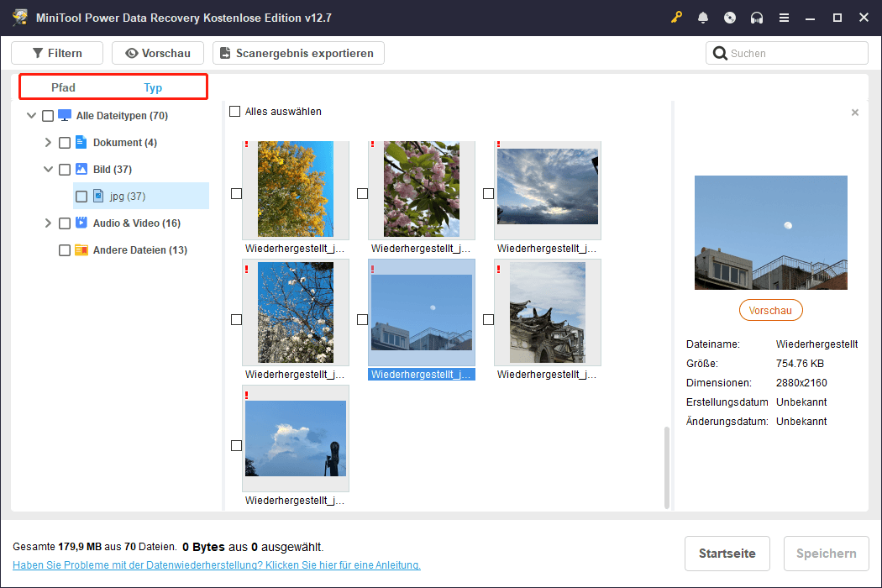This screenshot has width=882, height=588.
Task: Open the headphones support icon
Action: (x=757, y=18)
